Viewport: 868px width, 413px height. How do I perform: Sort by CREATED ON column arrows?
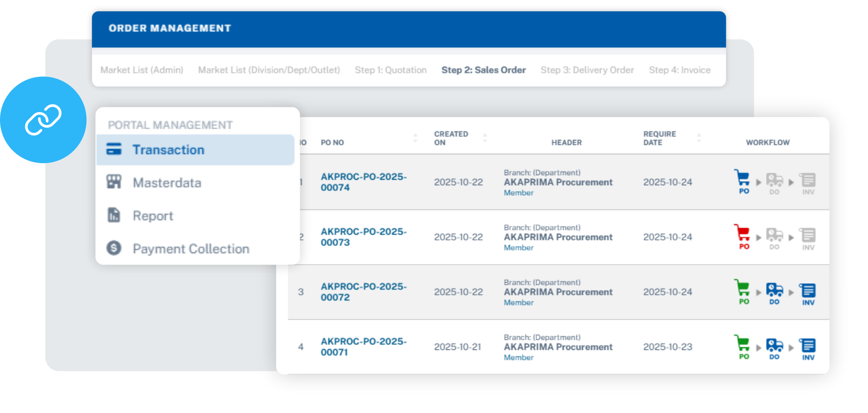tap(484, 138)
